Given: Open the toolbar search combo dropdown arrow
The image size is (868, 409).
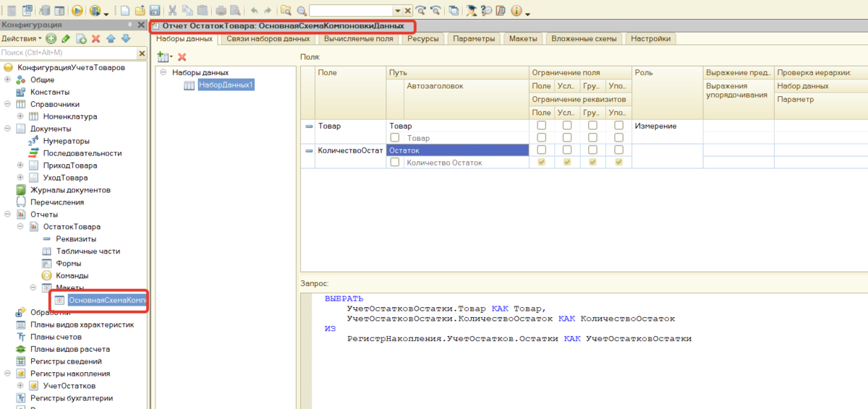Looking at the screenshot, I should [397, 11].
